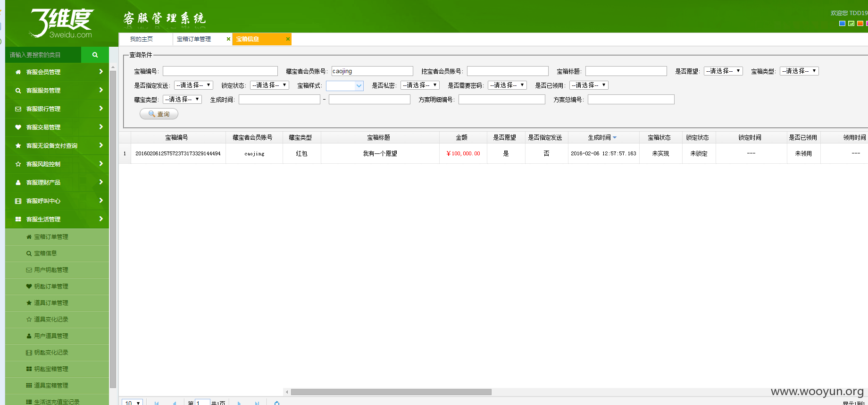Click the heart icon beside 客服交易管理
868x405 pixels.
18,127
